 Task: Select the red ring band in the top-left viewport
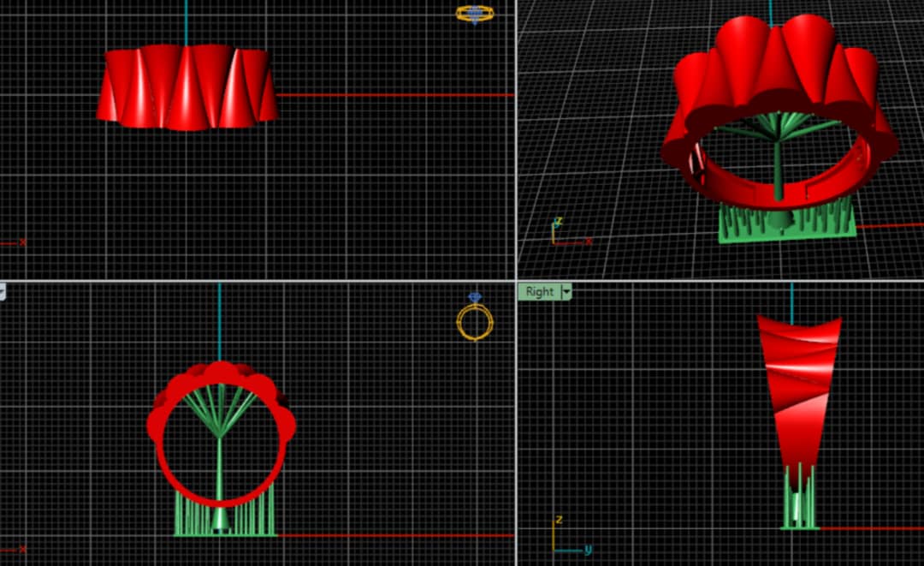click(x=187, y=87)
